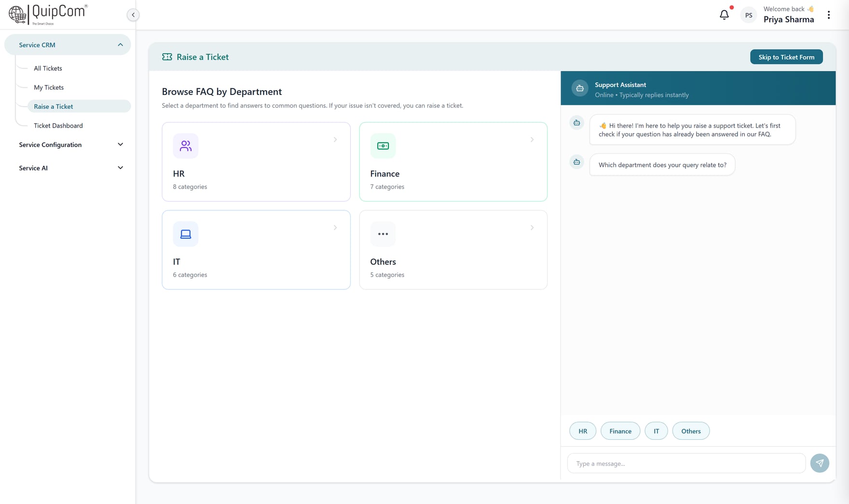
Task: Open the HR card chevron arrow
Action: point(335,140)
